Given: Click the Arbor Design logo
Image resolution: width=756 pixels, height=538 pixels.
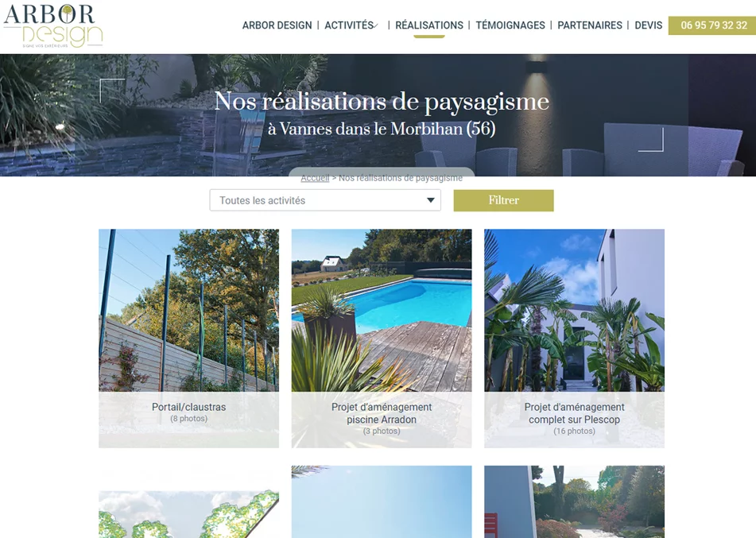Looking at the screenshot, I should [53, 26].
